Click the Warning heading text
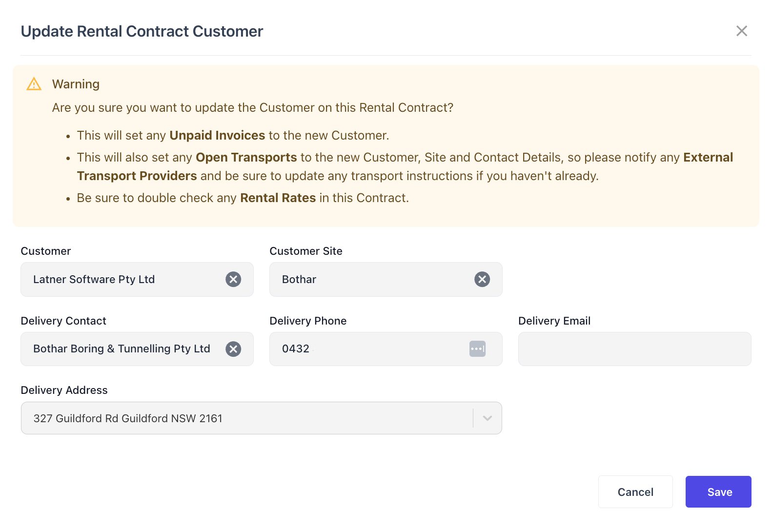Image resolution: width=772 pixels, height=532 pixels. click(x=76, y=84)
